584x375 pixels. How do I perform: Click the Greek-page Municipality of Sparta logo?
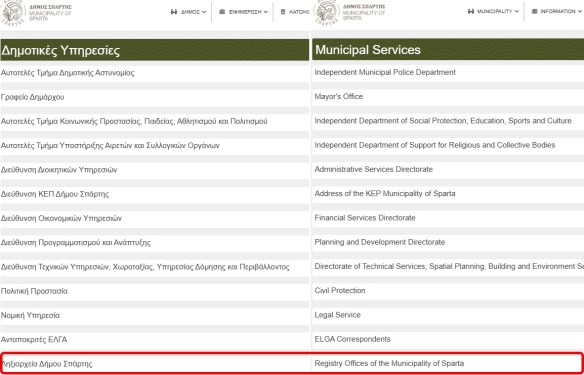tap(36, 12)
